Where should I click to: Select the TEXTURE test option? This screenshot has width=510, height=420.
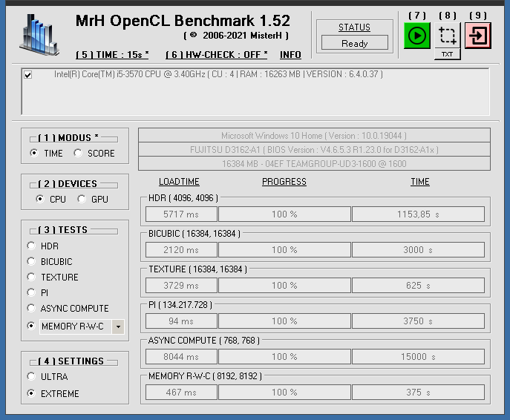pyautogui.click(x=31, y=277)
